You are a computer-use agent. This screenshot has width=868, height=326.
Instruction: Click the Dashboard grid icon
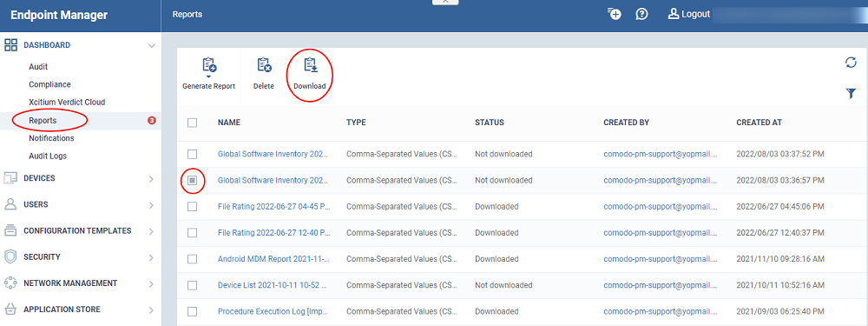pos(11,45)
